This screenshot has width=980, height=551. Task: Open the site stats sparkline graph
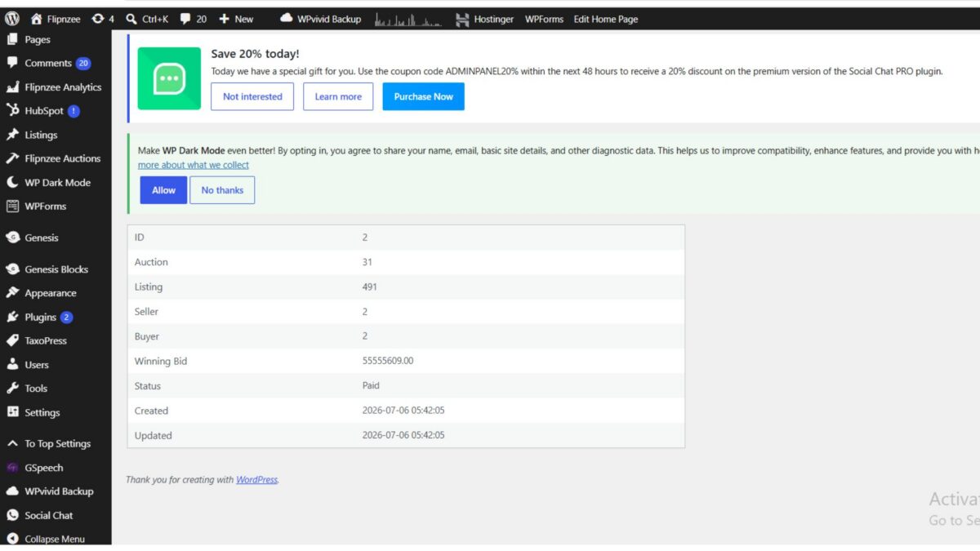408,20
